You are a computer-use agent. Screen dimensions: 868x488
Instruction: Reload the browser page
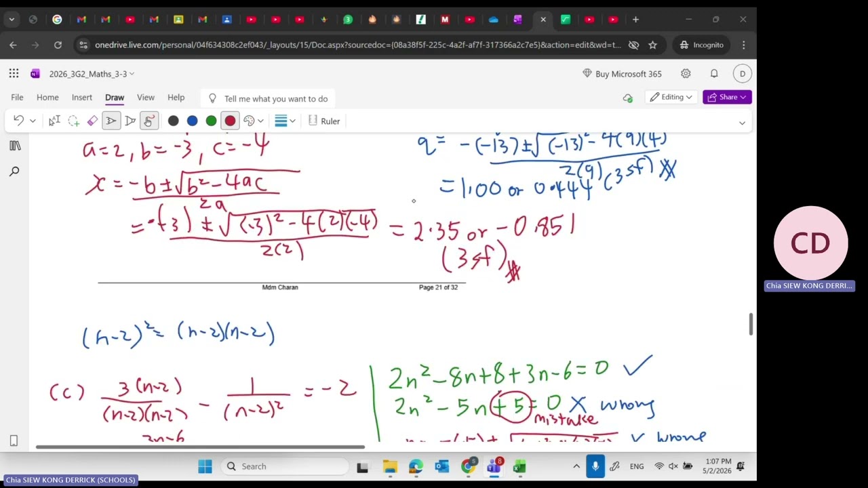pos(58,45)
